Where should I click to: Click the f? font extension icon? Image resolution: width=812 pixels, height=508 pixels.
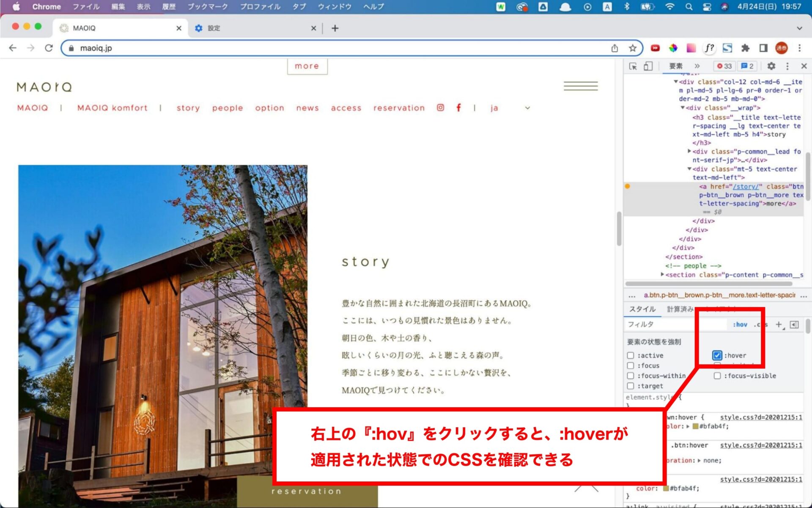coord(709,48)
